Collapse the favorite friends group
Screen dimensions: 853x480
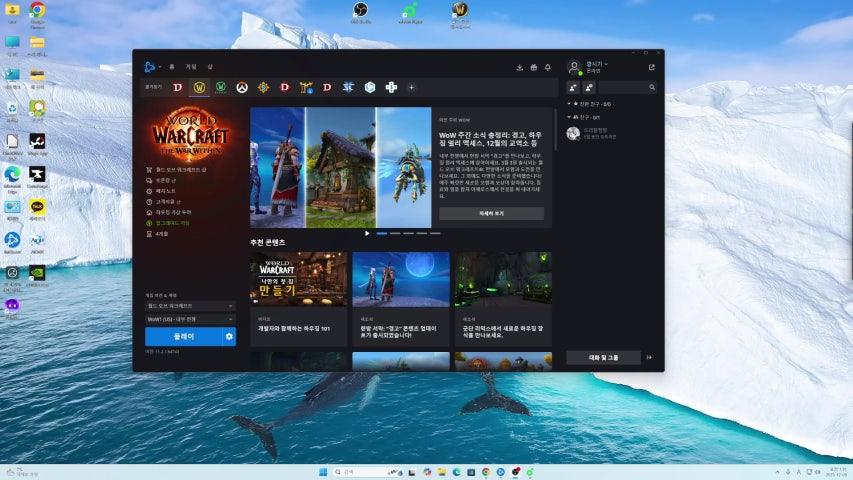click(570, 104)
